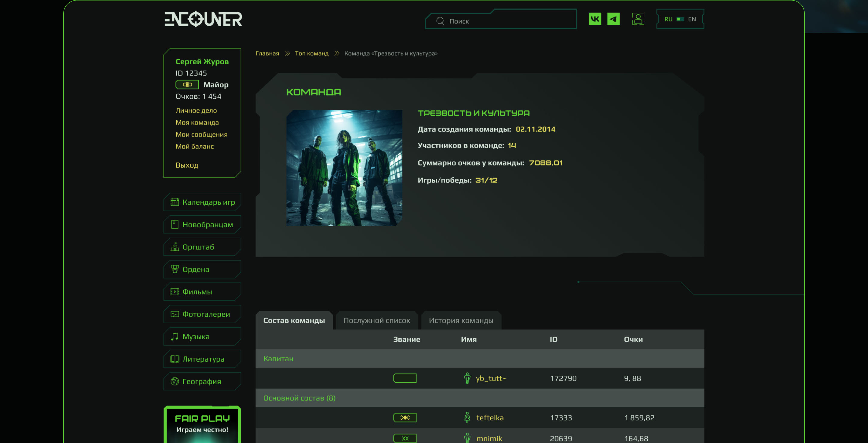Image resolution: width=868 pixels, height=443 pixels.
Task: Open teftelka player profile
Action: pyautogui.click(x=489, y=418)
